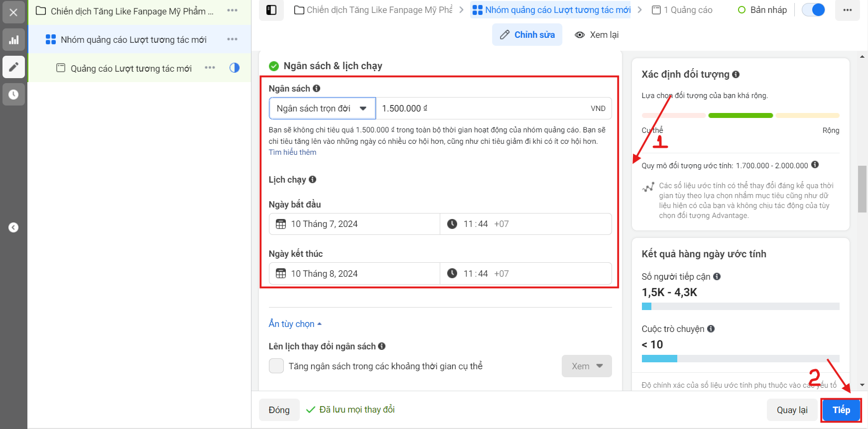This screenshot has height=429, width=868.
Task: Collapse sidebar with the left arrow circle
Action: click(13, 227)
